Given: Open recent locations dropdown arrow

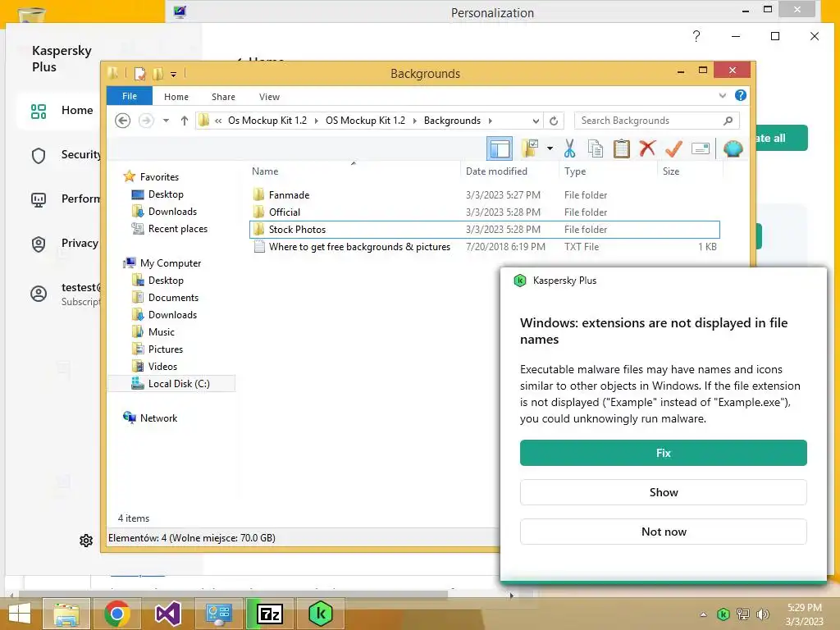Looking at the screenshot, I should tap(166, 121).
